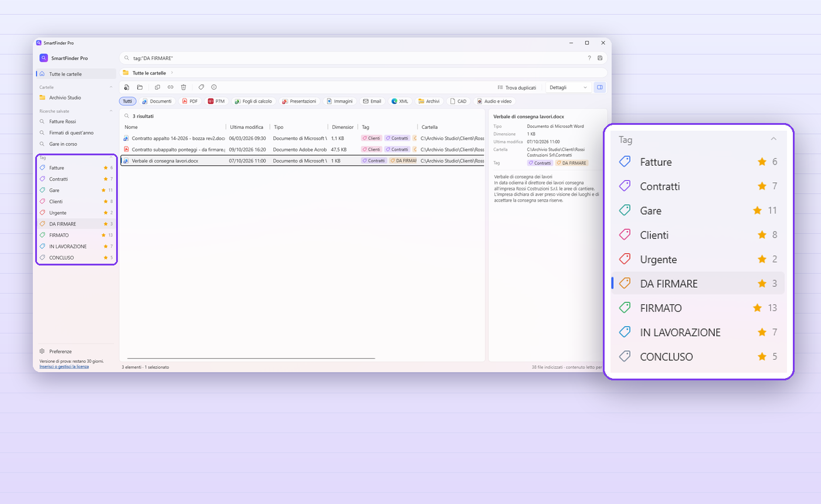This screenshot has height=504, width=821.
Task: Click the copy link toolbar icon
Action: [170, 87]
